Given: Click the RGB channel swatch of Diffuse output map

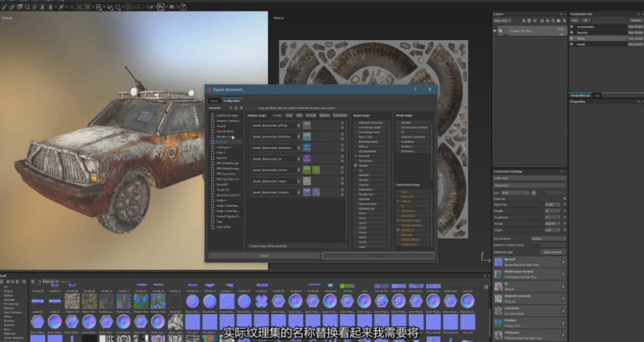Looking at the screenshot, I should pos(307,124).
